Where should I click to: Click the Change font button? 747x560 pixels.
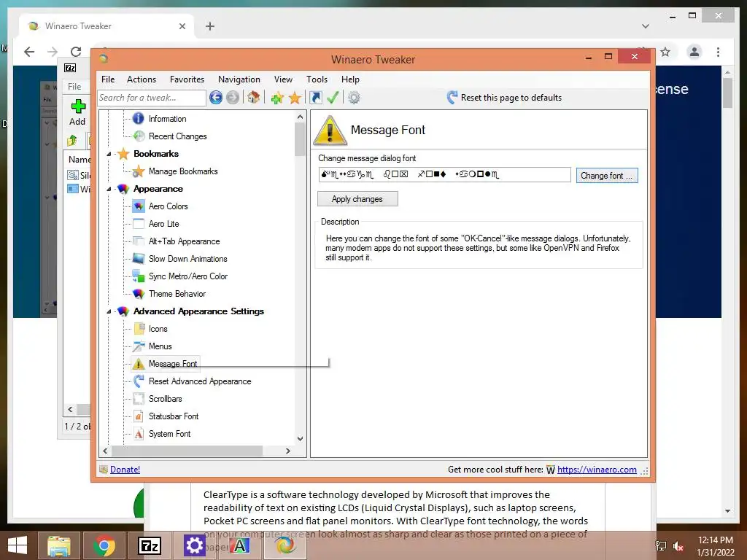[606, 176]
